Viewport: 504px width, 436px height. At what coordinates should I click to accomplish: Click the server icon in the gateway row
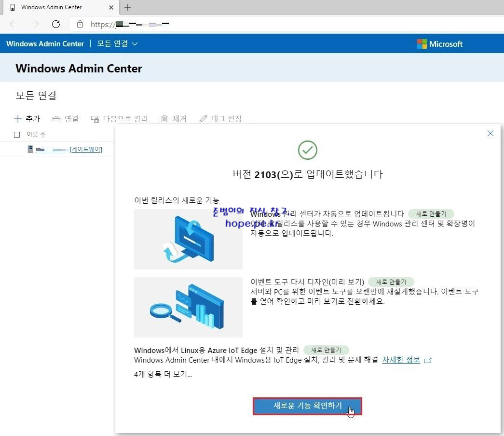30,149
